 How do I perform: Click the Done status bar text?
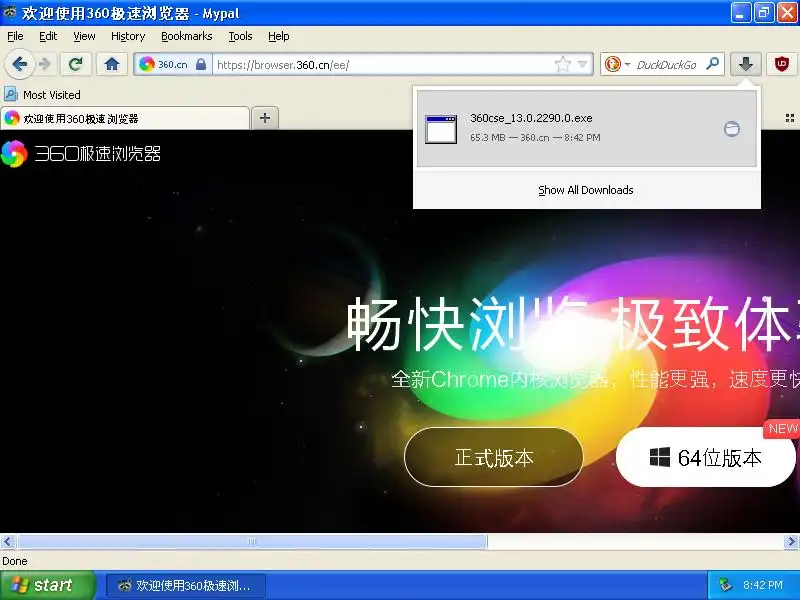pos(15,561)
